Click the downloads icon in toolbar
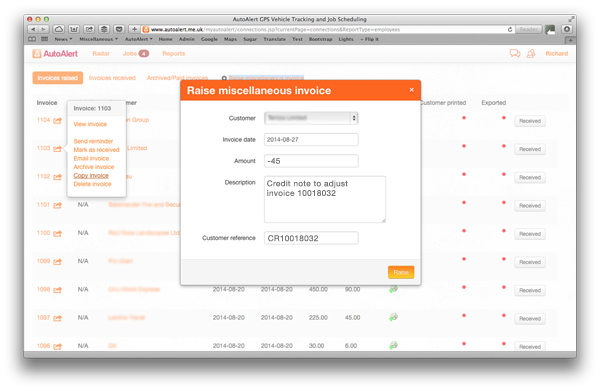The width and height of the screenshot is (600, 391). 567,29
